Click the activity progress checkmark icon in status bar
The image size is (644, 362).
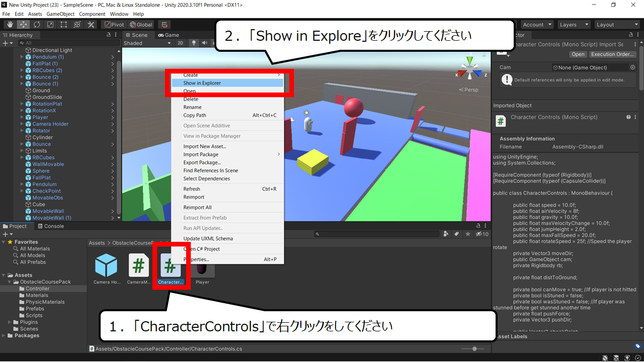coord(637,357)
